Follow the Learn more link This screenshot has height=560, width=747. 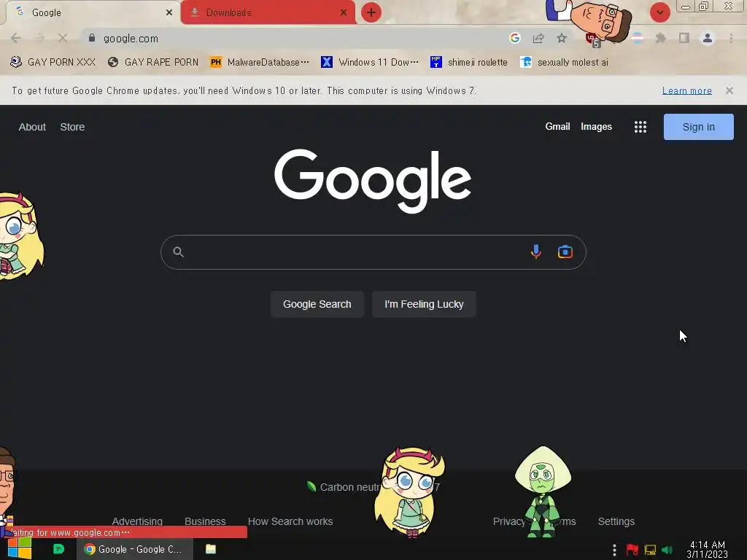pos(687,90)
